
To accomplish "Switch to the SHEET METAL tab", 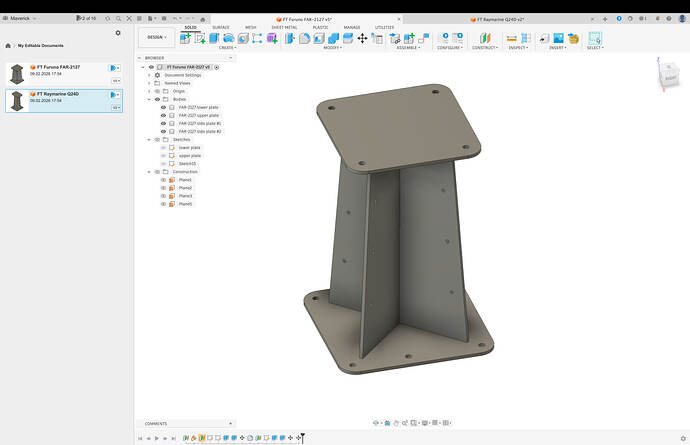I will pos(284,27).
